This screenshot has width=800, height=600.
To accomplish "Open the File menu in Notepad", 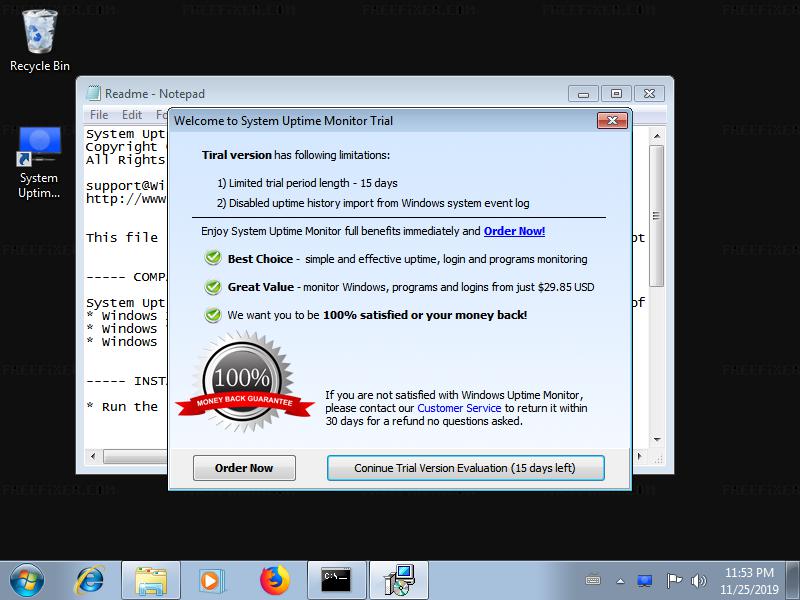I will (99, 115).
